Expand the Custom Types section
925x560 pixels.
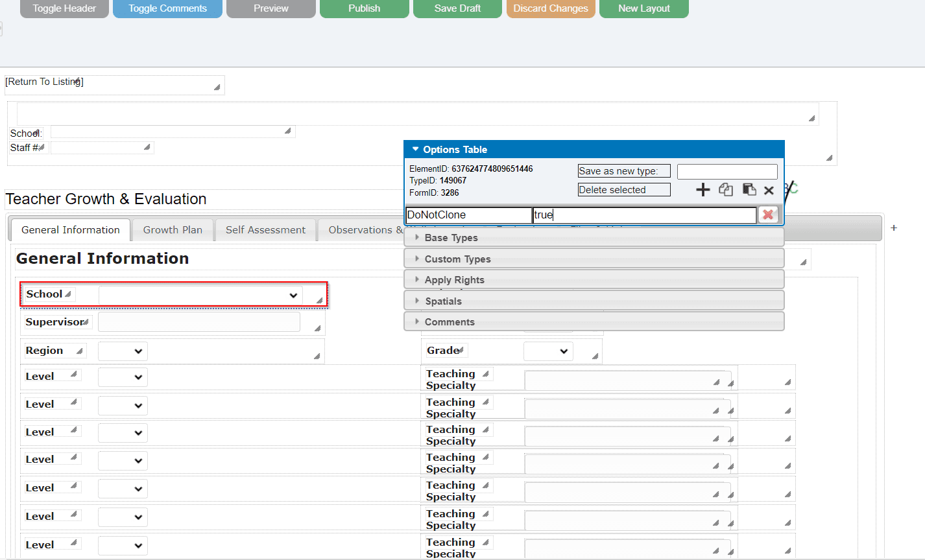[x=594, y=259]
